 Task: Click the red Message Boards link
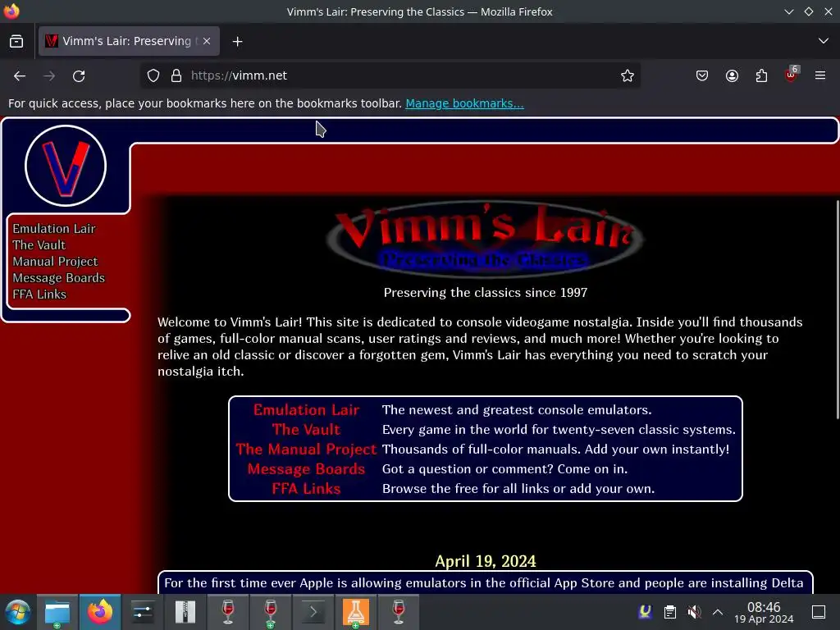pyautogui.click(x=306, y=468)
